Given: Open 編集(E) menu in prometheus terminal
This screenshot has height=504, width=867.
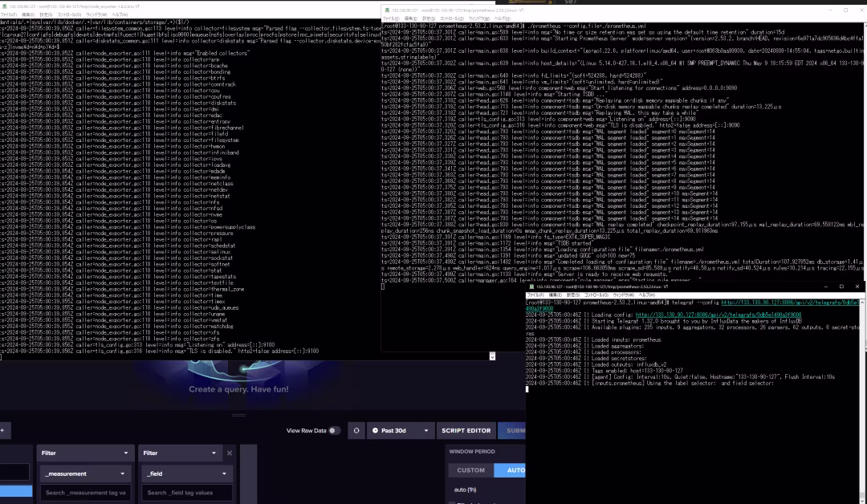Looking at the screenshot, I should [411, 18].
